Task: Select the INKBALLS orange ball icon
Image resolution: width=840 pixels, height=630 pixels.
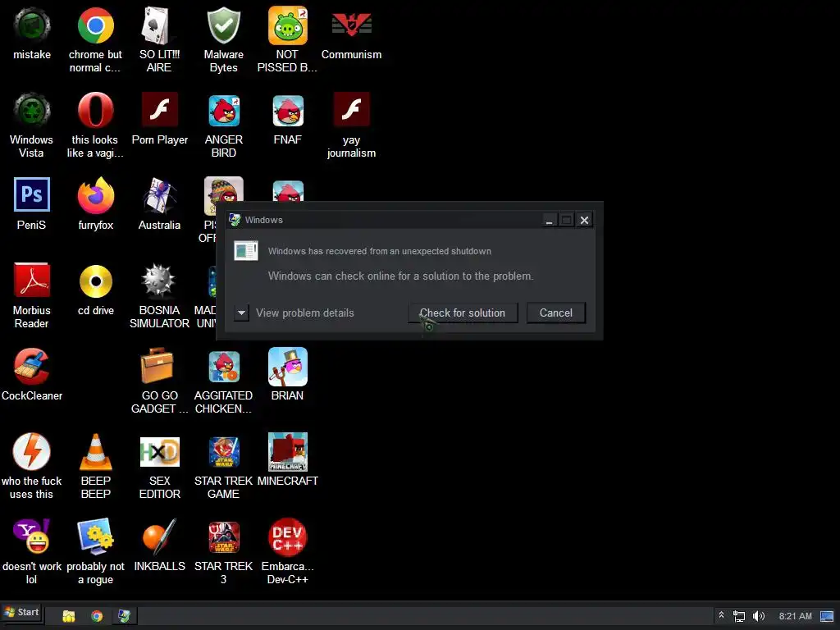Action: (x=159, y=536)
